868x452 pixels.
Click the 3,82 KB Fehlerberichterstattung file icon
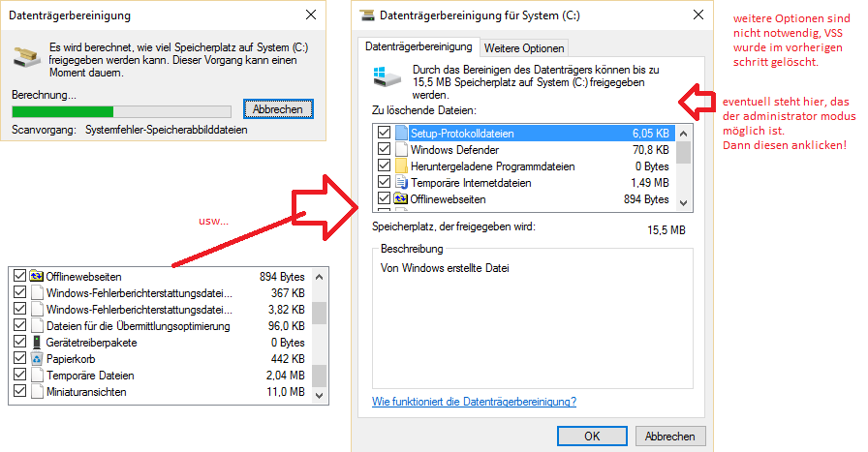pos(37,309)
